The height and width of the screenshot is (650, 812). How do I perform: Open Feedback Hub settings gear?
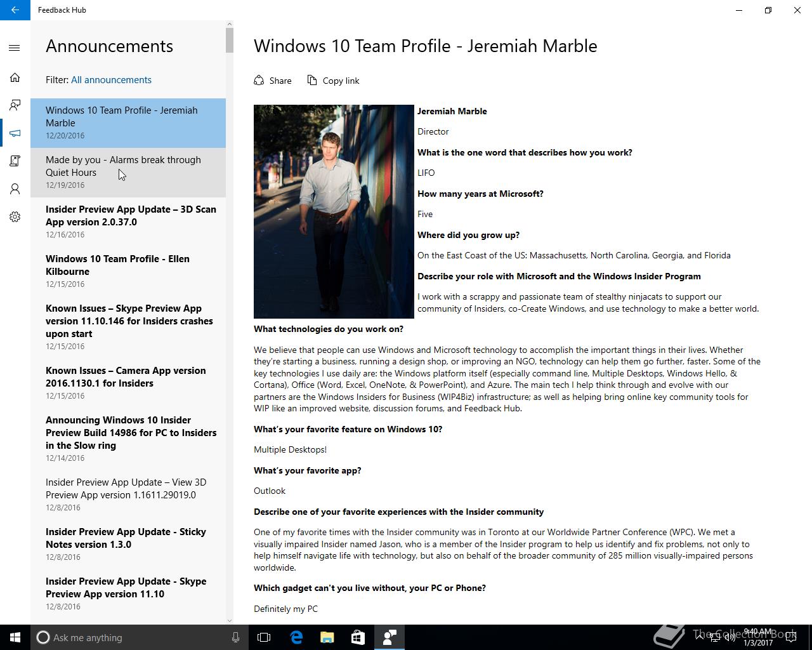click(15, 217)
